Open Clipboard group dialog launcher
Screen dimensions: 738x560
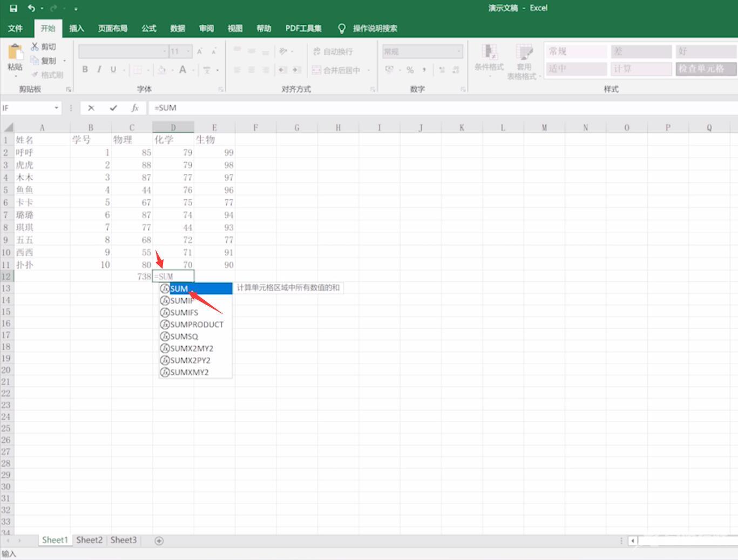coord(69,89)
